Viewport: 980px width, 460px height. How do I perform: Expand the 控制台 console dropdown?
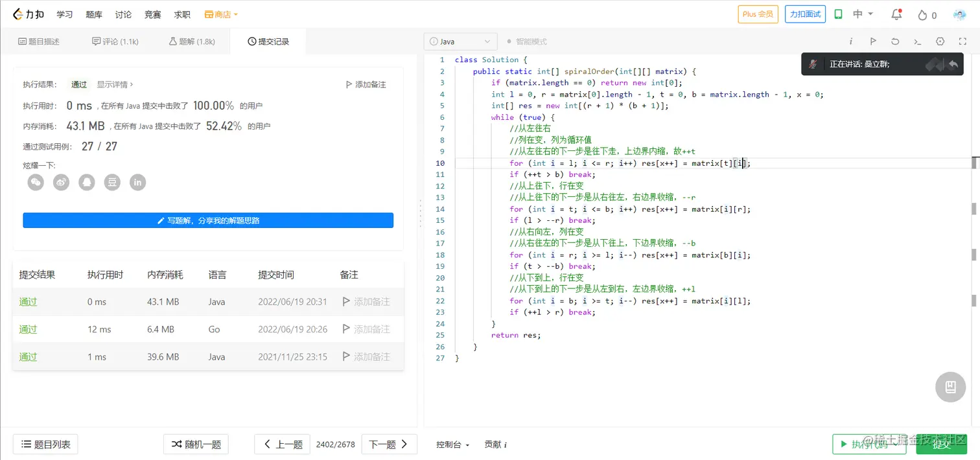pyautogui.click(x=452, y=444)
